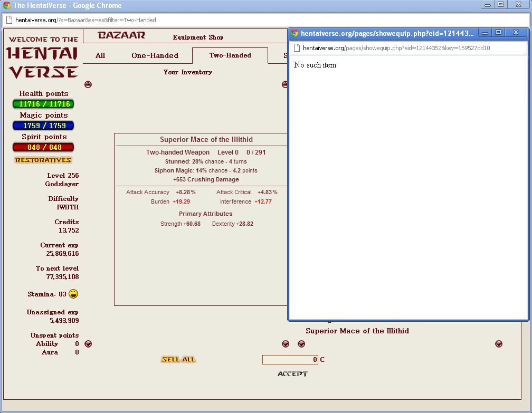532x413 pixels.
Task: Open the Bazaar menu header
Action: (121, 35)
